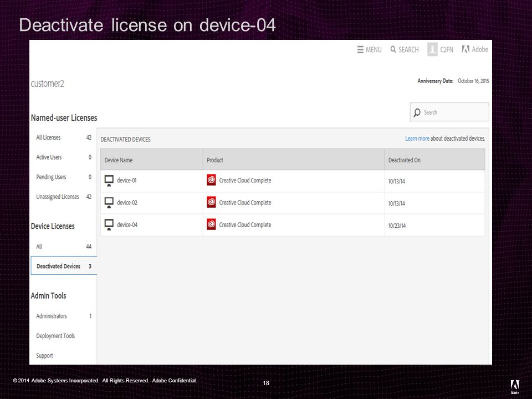Click Creative Cloud icon in device-01 row
The width and height of the screenshot is (532, 399).
[x=211, y=180]
